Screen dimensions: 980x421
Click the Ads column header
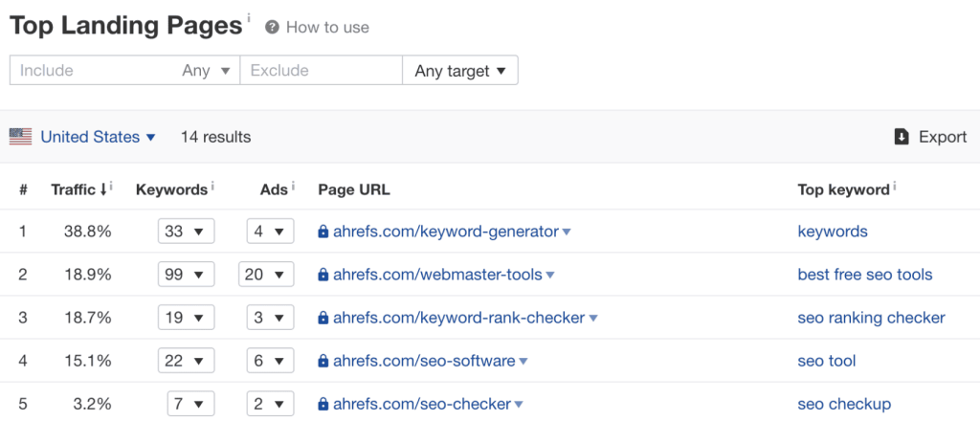[274, 189]
